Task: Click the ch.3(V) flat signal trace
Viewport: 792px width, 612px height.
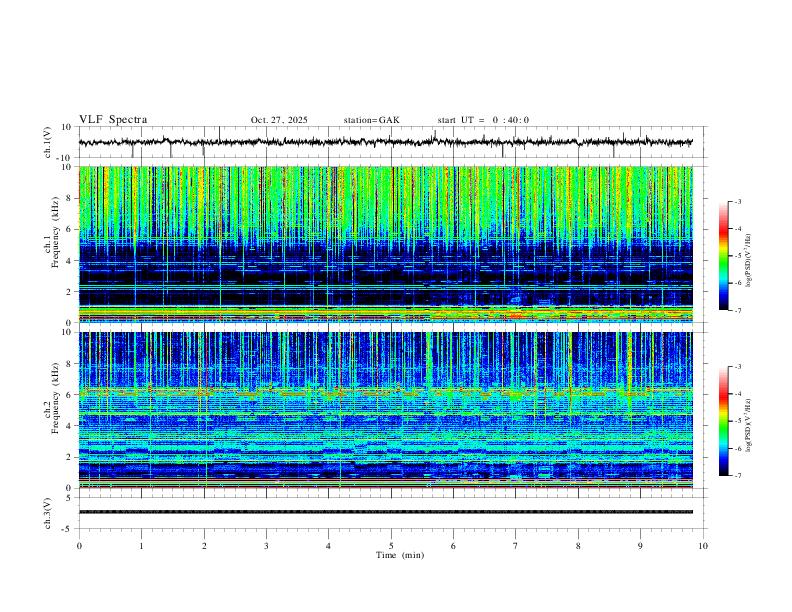Action: (x=386, y=512)
